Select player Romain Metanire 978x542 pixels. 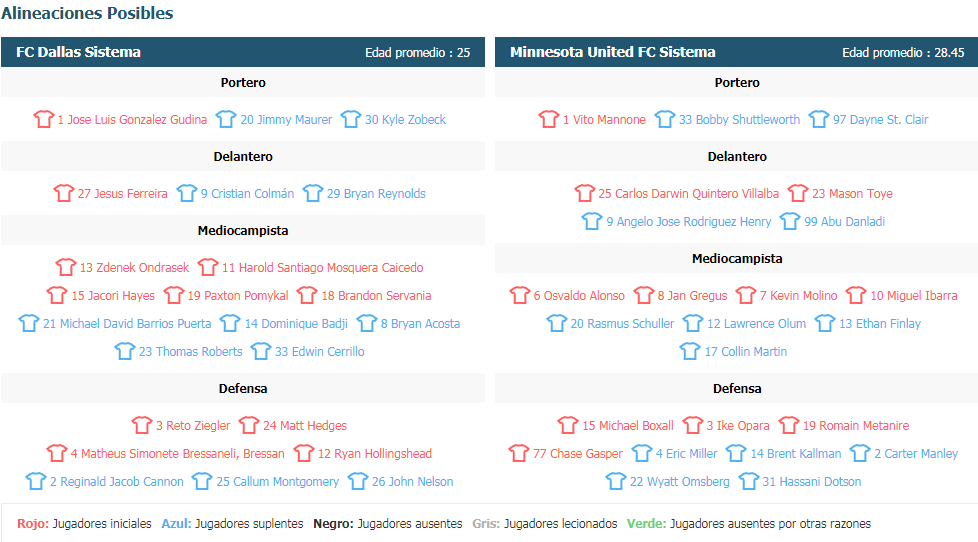(856, 425)
